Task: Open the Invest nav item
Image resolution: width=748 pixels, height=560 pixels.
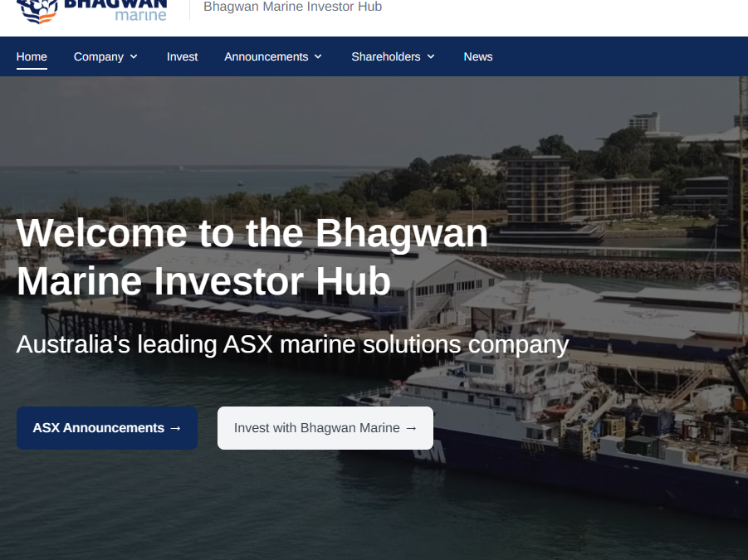Action: click(183, 56)
